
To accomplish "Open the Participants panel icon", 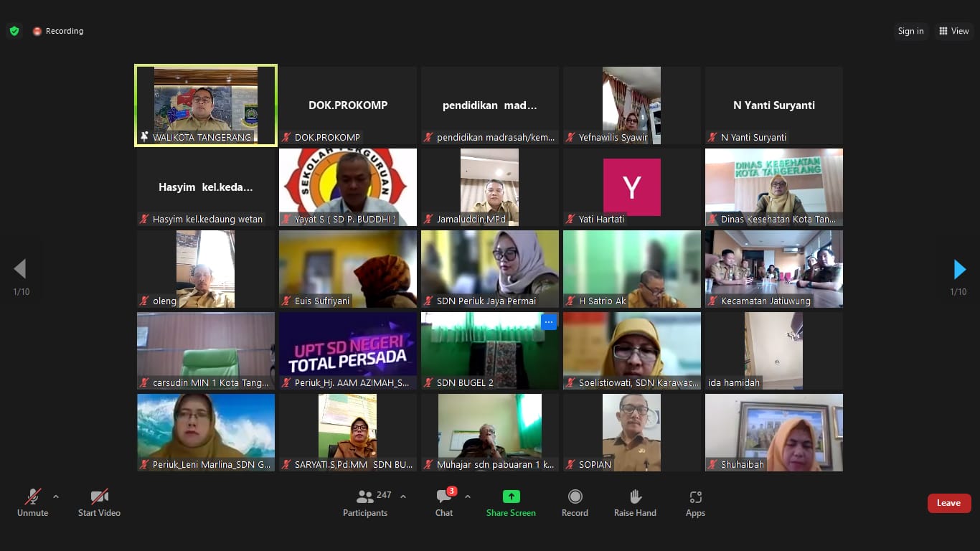I will point(365,496).
